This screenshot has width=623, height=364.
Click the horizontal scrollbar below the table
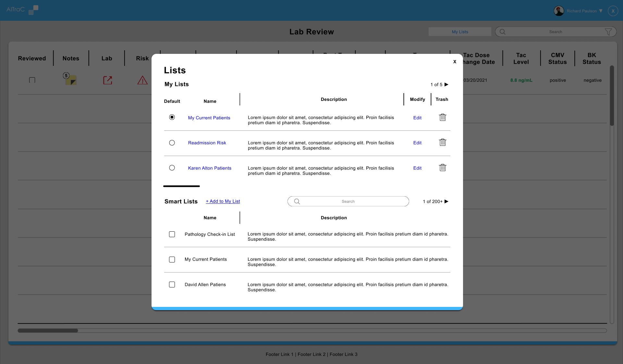click(x=47, y=331)
